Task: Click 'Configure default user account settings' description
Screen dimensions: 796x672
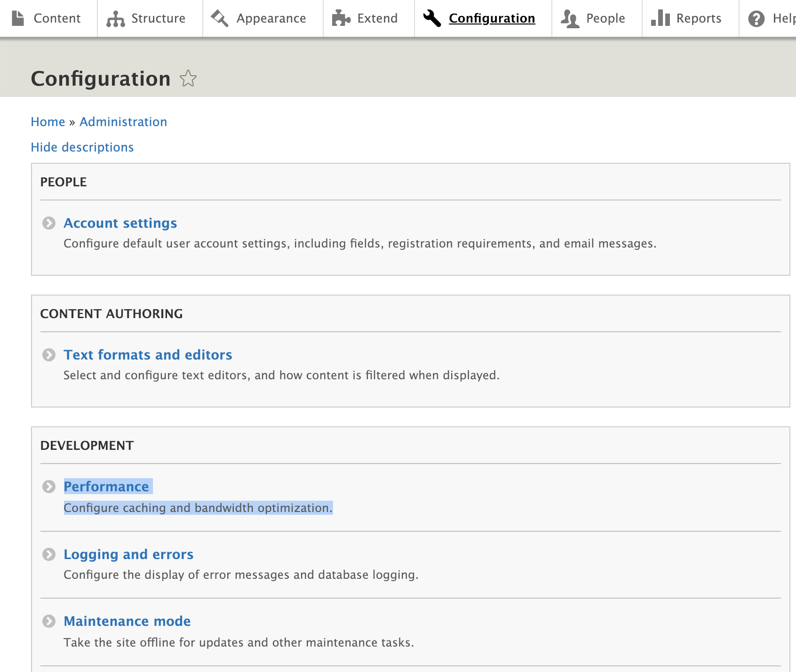Action: click(360, 243)
